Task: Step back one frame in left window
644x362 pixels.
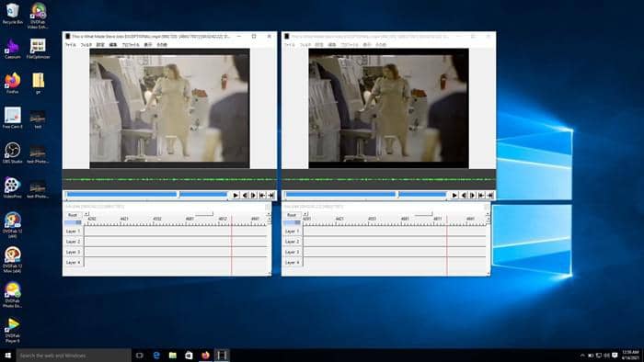Action: point(245,195)
